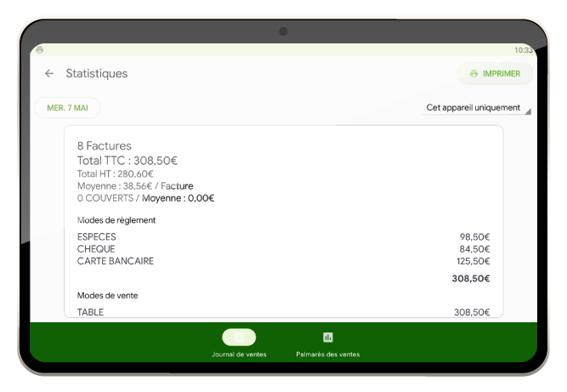Click the CARTE BANCAIRE row label

[116, 261]
